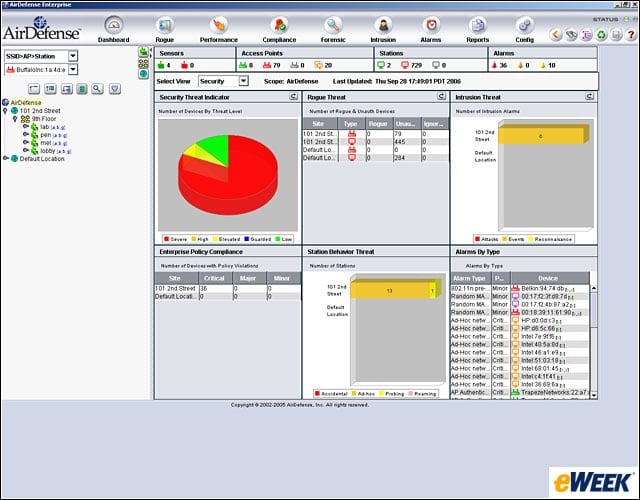Open help with the question mark icon
Screen dimensions: 640x500
631,35
